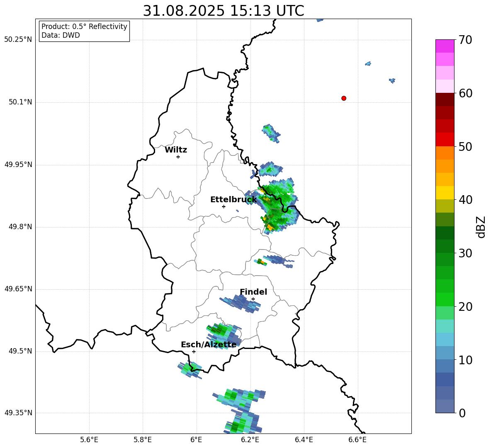Click the Findel station cross marker
The height and width of the screenshot is (448, 491).
[x=253, y=299]
